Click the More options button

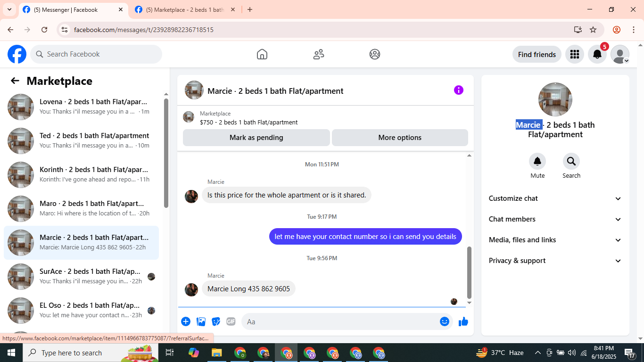[x=400, y=138]
